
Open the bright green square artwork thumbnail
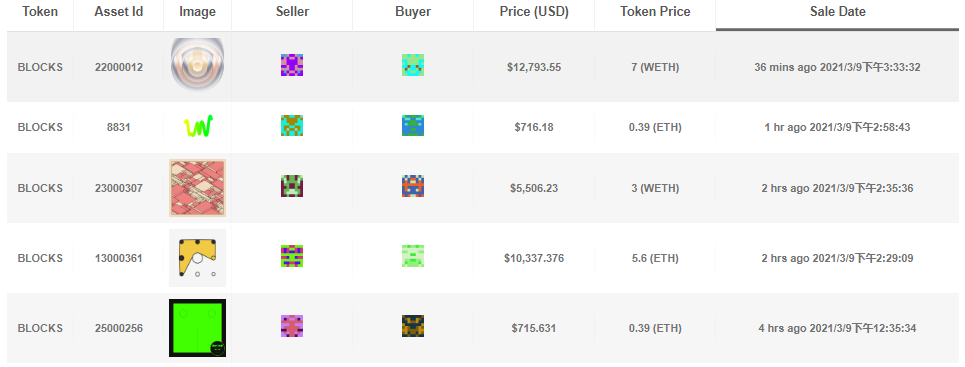(x=198, y=328)
